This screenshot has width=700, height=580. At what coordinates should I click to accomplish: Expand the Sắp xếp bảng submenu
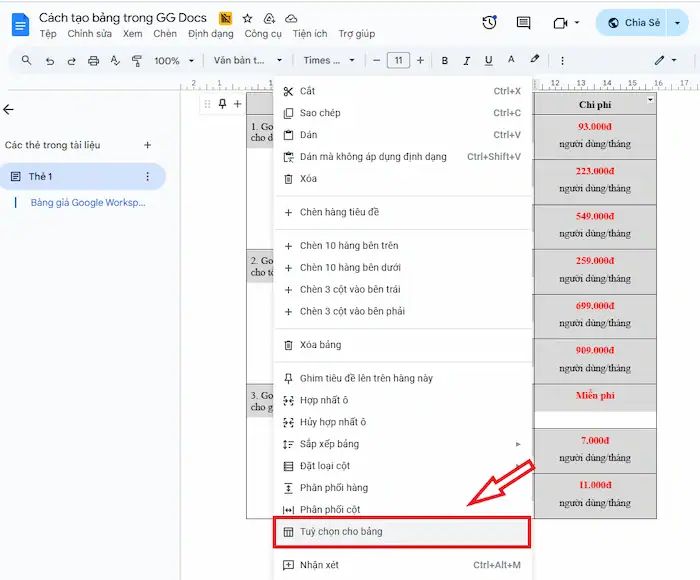(x=400, y=444)
